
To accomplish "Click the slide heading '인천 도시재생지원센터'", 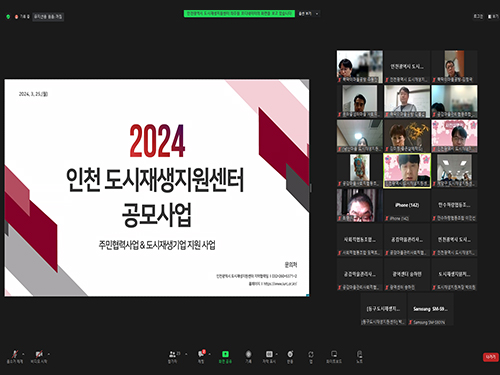I will pos(155,180).
